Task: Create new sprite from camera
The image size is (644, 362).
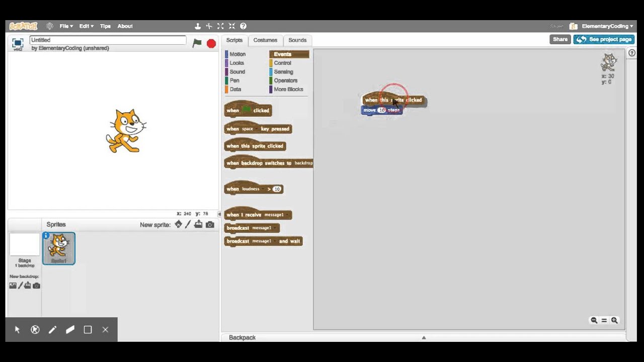Action: (210, 225)
